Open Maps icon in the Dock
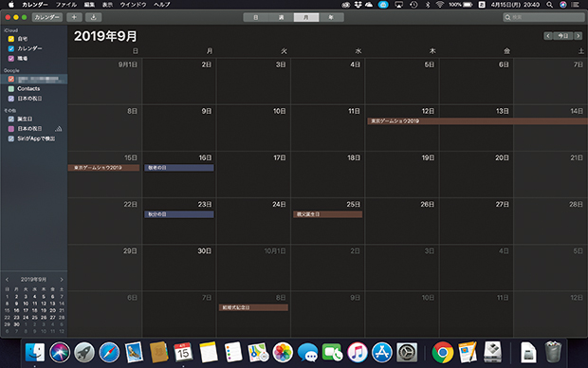This screenshot has width=588, height=368. click(258, 352)
